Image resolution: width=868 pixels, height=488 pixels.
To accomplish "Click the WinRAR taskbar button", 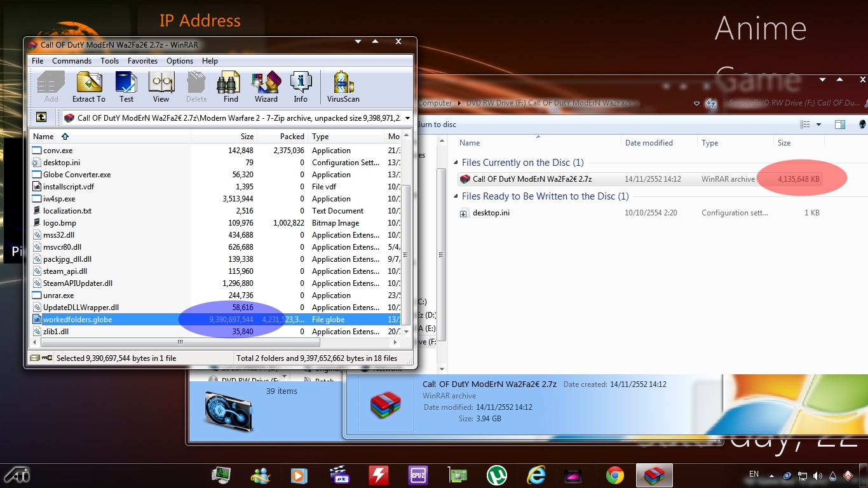I will coord(654,475).
